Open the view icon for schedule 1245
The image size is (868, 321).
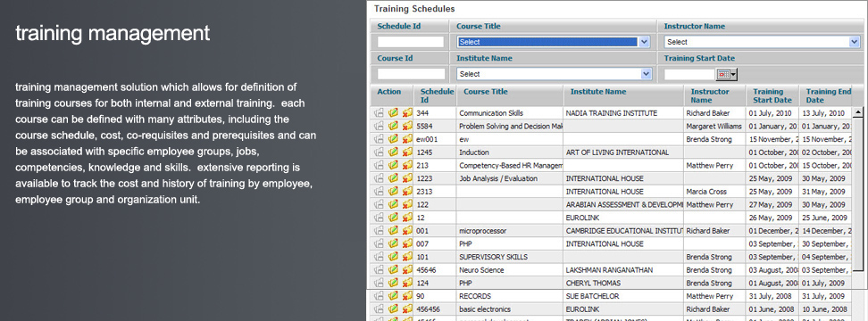[380, 152]
